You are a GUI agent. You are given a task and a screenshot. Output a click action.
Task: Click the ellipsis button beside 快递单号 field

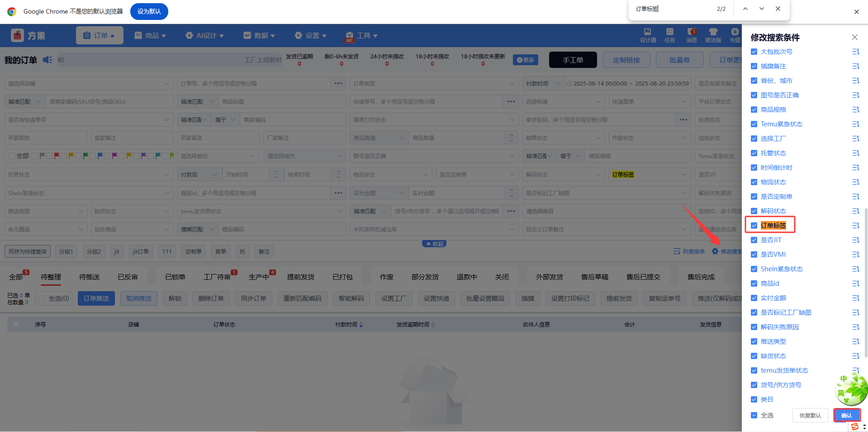coord(511,101)
